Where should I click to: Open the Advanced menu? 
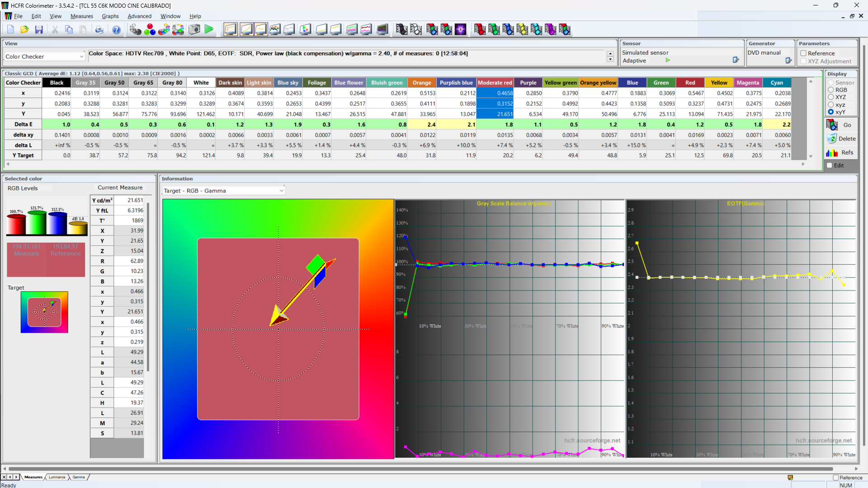(139, 16)
